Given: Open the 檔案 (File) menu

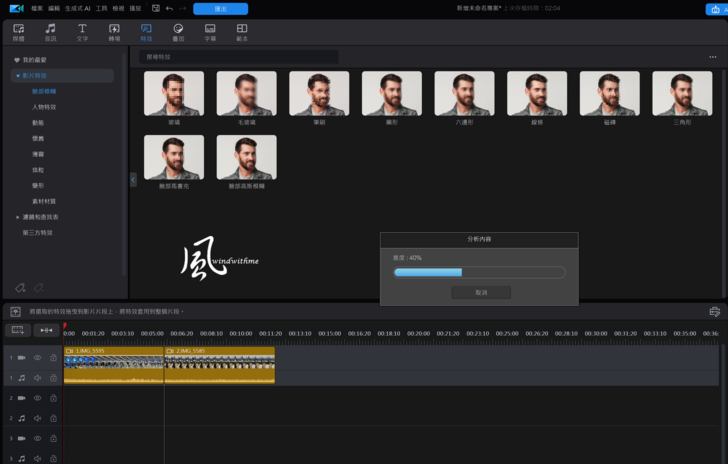Looking at the screenshot, I should [37, 8].
